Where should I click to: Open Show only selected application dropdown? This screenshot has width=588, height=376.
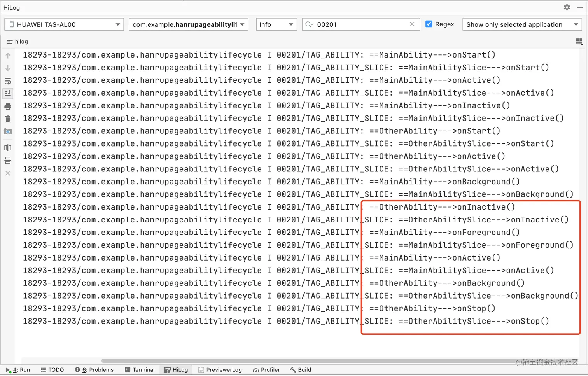[x=522, y=24]
